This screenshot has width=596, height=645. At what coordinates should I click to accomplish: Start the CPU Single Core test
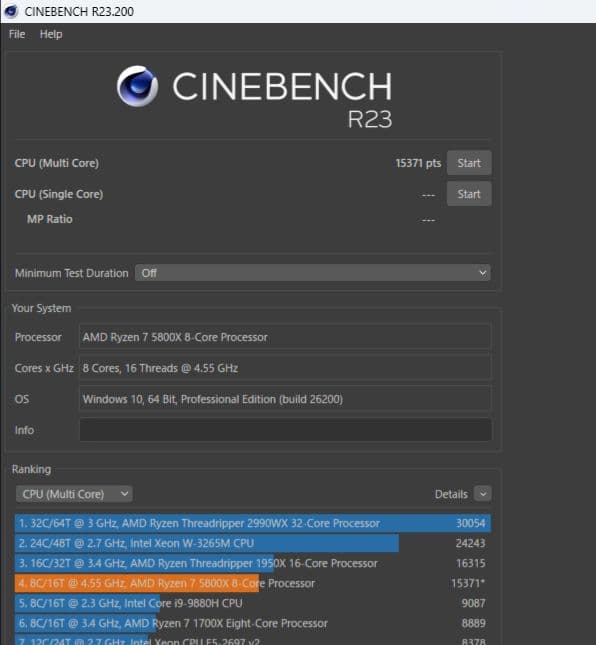(x=469, y=194)
